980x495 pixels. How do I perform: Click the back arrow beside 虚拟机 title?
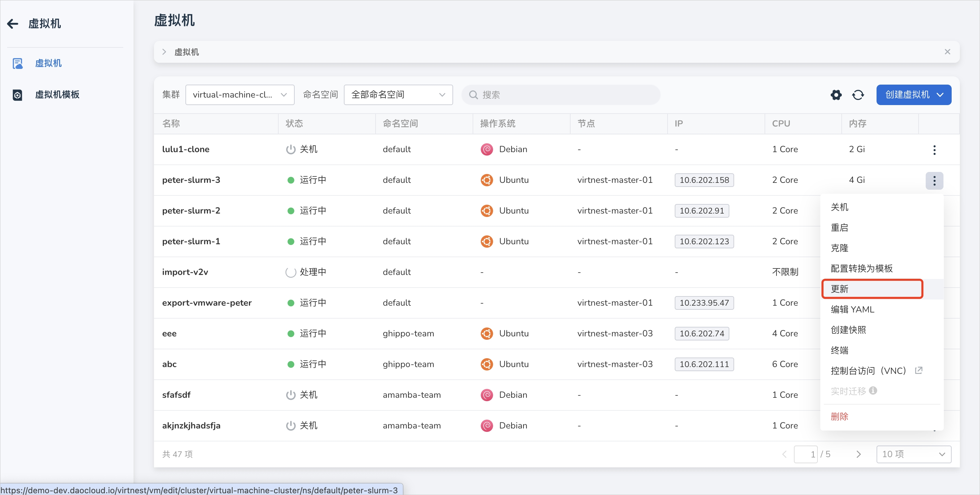tap(13, 24)
